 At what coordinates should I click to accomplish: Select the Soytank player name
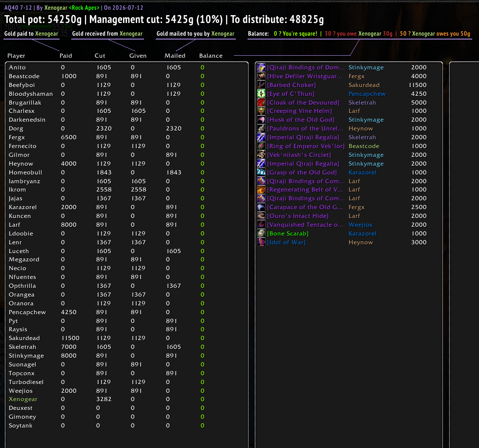click(21, 426)
